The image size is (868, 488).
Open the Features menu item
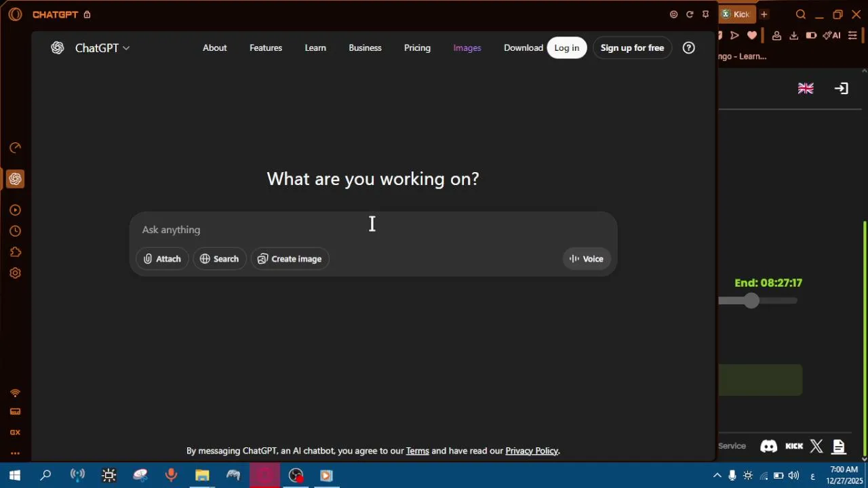pos(266,48)
